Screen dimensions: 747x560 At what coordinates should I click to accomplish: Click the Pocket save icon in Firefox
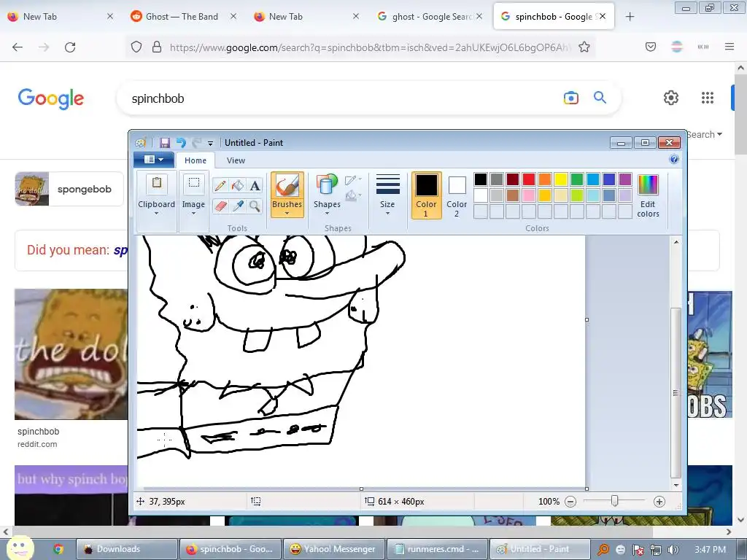pos(651,47)
